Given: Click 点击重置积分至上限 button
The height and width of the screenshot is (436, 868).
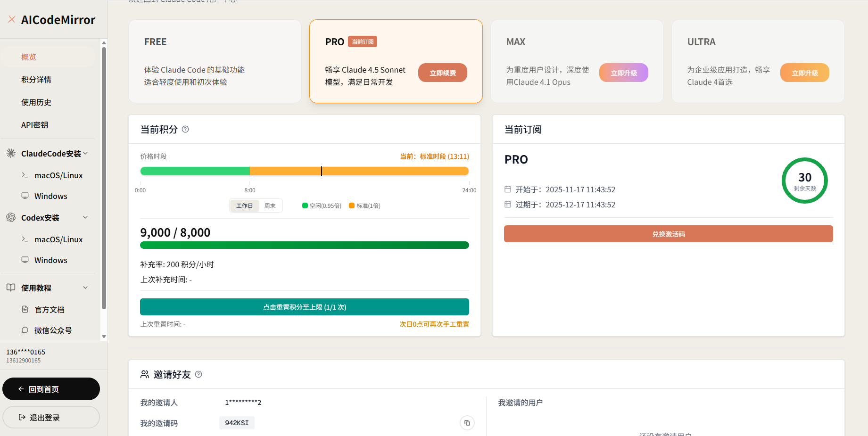Looking at the screenshot, I should [305, 307].
